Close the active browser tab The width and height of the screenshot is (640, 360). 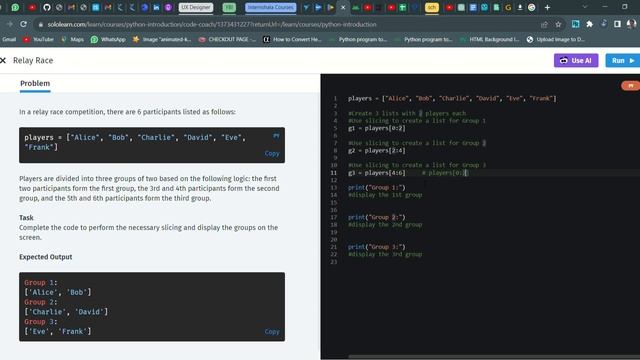343,7
